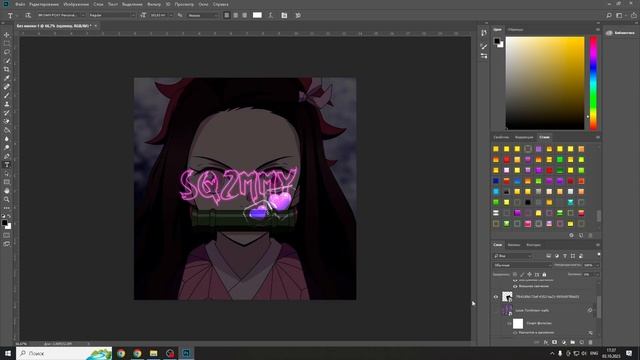
Task: Open the font size dropdown
Action: [161, 15]
